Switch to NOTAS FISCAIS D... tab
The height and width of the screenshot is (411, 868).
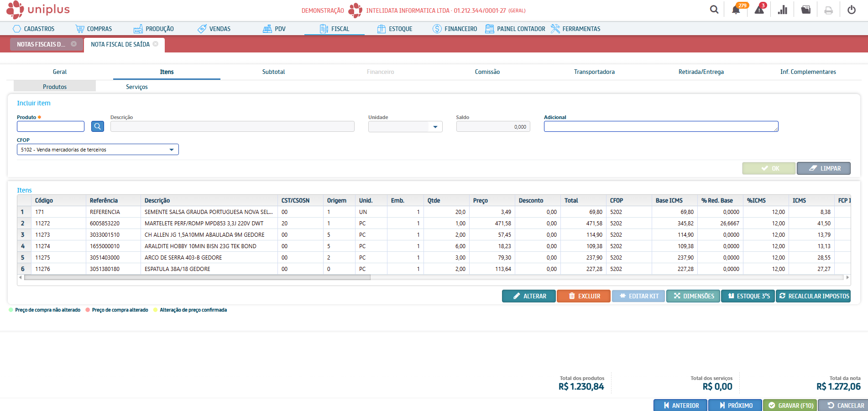tap(41, 44)
